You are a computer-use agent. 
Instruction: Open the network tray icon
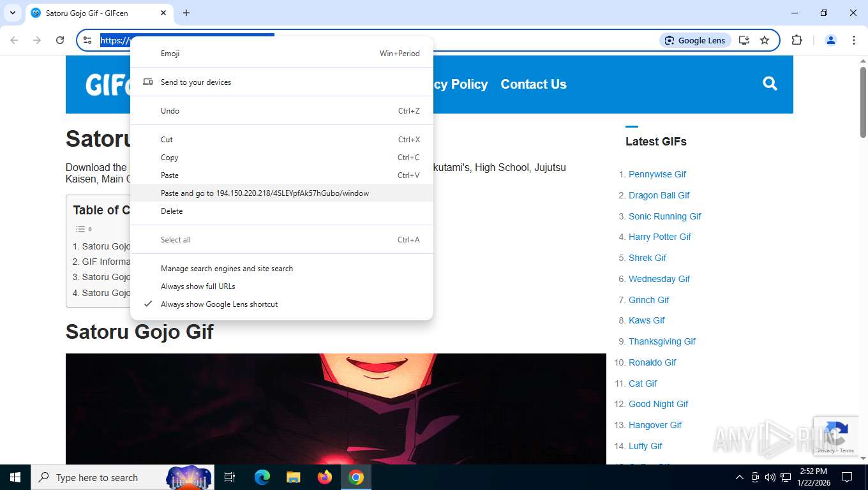786,477
